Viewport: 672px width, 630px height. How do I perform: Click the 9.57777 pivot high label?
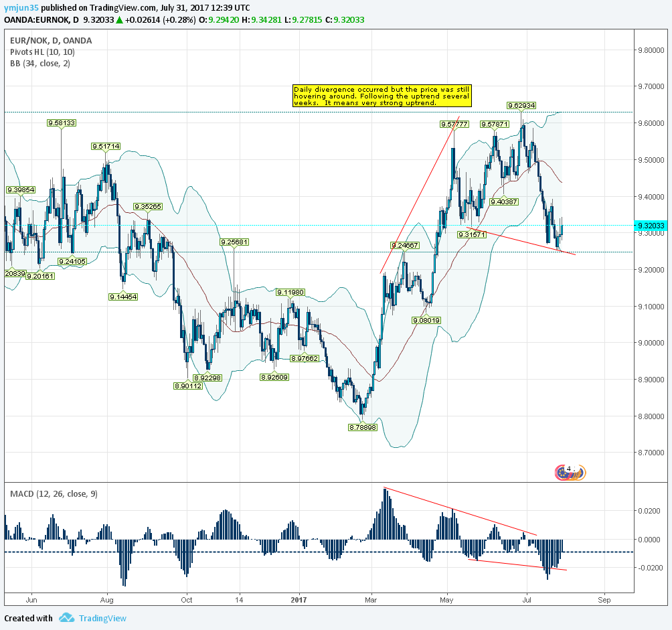point(454,125)
